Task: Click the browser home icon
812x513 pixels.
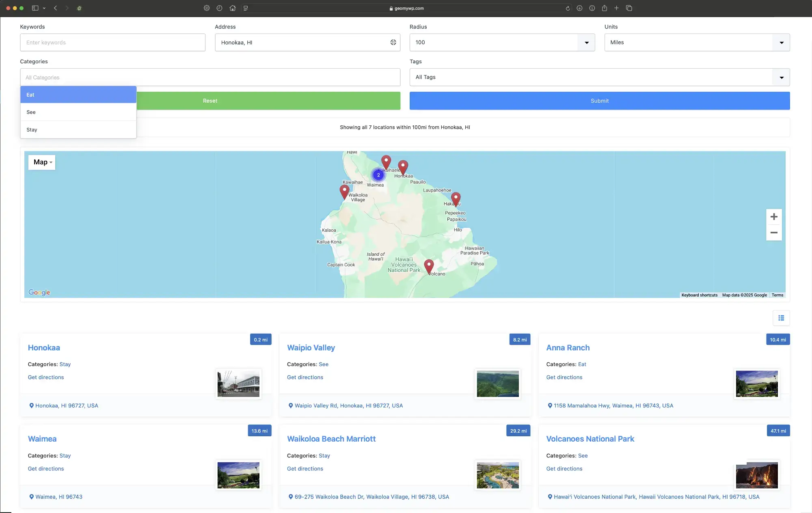Action: 232,8
